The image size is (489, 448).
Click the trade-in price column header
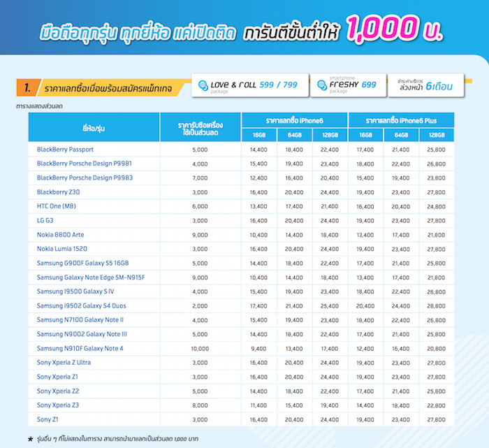point(200,127)
